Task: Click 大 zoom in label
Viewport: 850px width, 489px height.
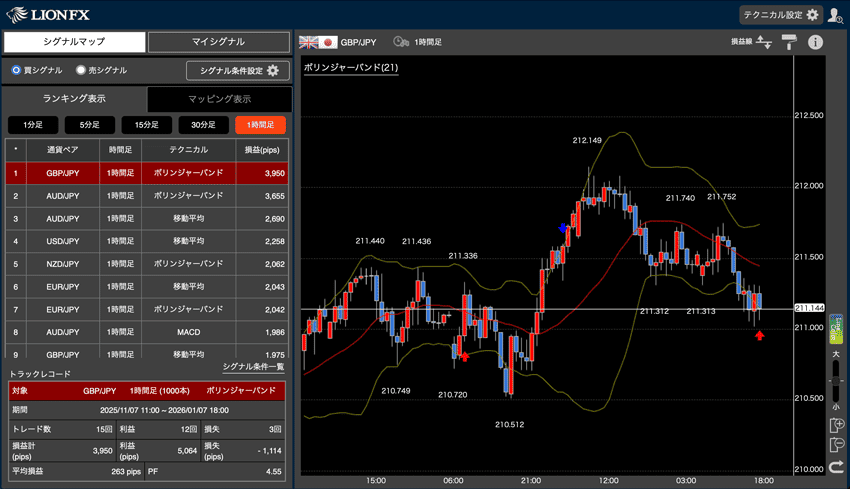Action: (836, 354)
